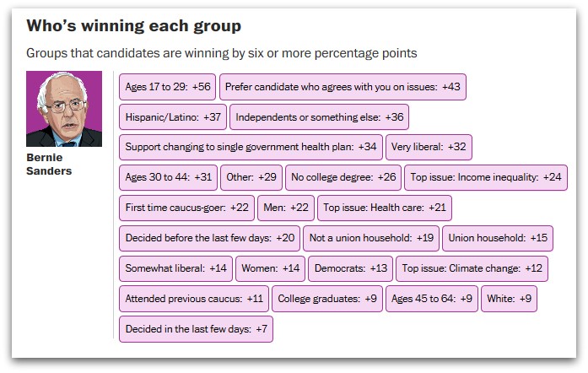
Task: Select 'Top issue: Climate change: +12' tag
Action: 472,268
